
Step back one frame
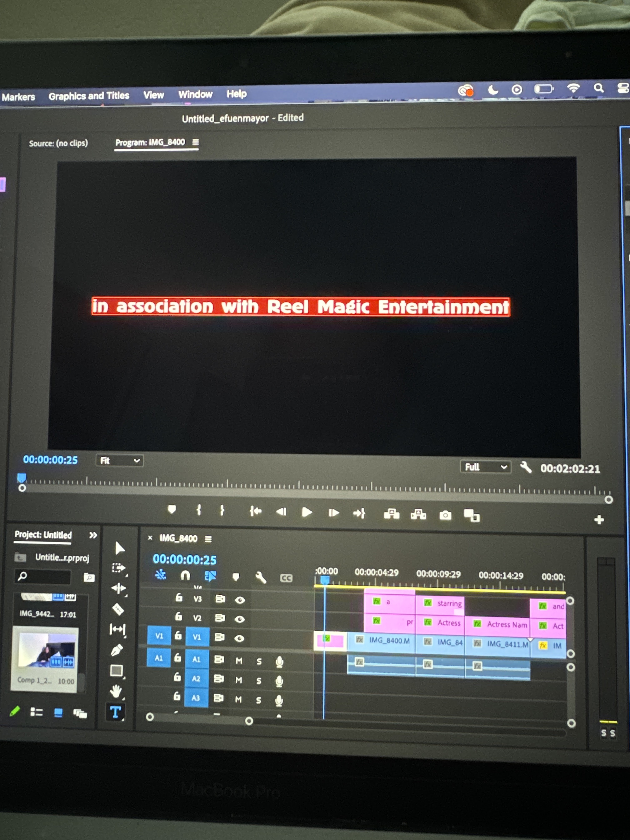coord(281,512)
